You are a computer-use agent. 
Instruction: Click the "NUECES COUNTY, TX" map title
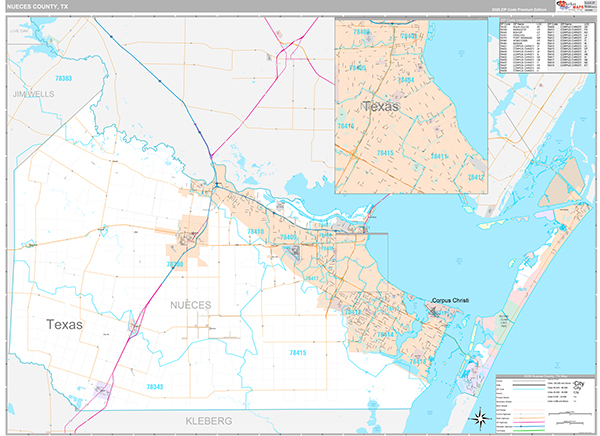pos(37,7)
